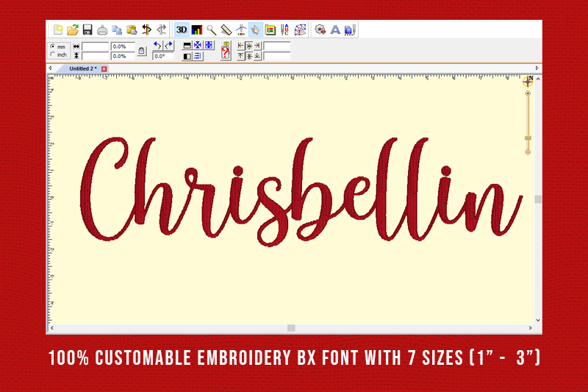588x392 pixels.
Task: Align objects to right edge icon
Action: point(257,46)
